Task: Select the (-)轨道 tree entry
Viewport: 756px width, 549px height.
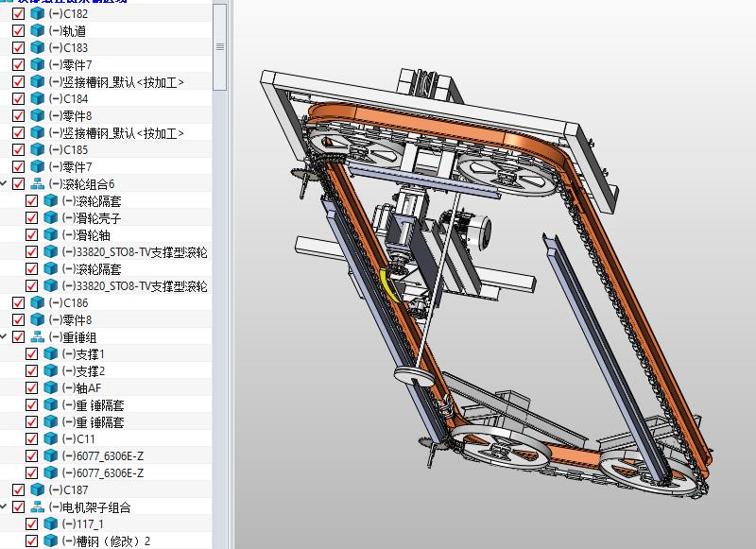Action: (67, 31)
